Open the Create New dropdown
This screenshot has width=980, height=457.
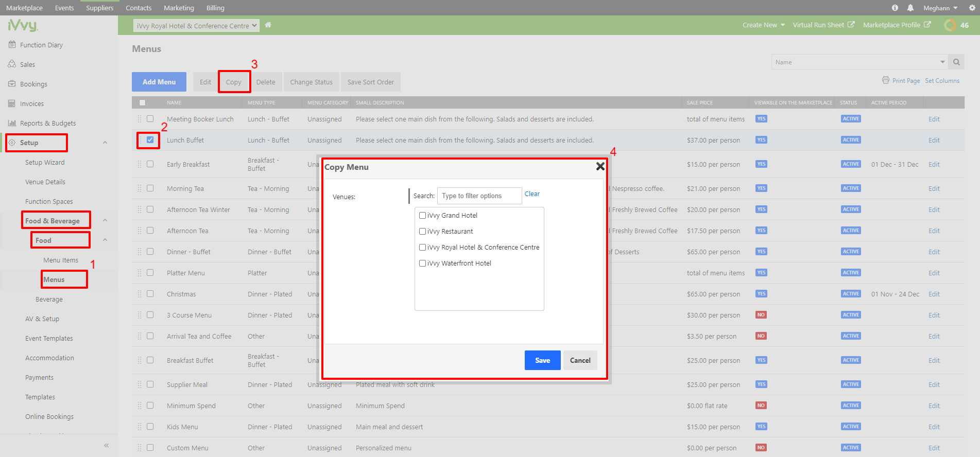(763, 25)
